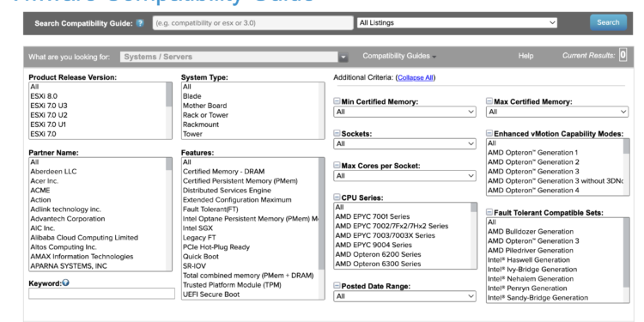Screen dimensions: 644x322
Task: Focus the Keyword input field
Action: pyautogui.click(x=101, y=294)
